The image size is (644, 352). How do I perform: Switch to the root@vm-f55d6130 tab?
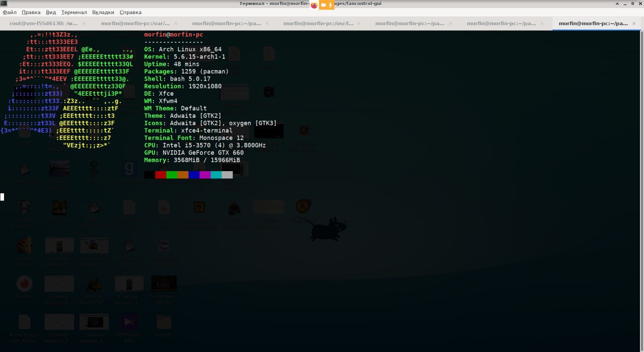[43, 23]
